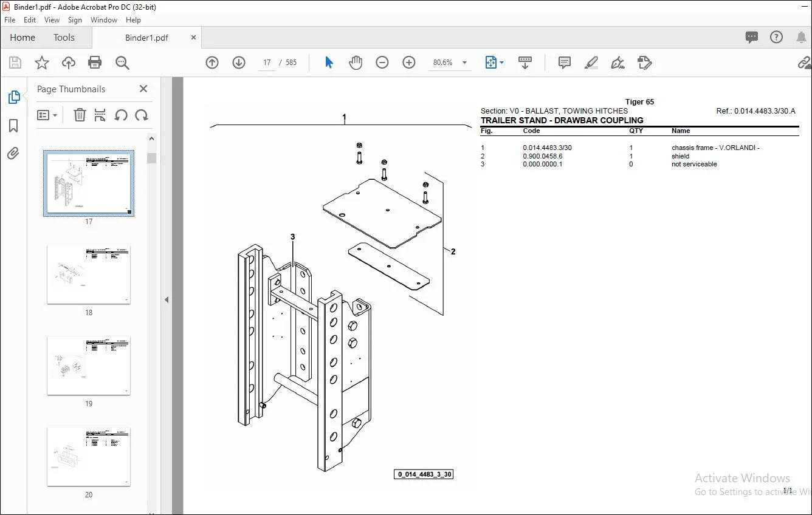This screenshot has height=515, width=812.
Task: Open the fit page options tool
Action: pyautogui.click(x=494, y=63)
